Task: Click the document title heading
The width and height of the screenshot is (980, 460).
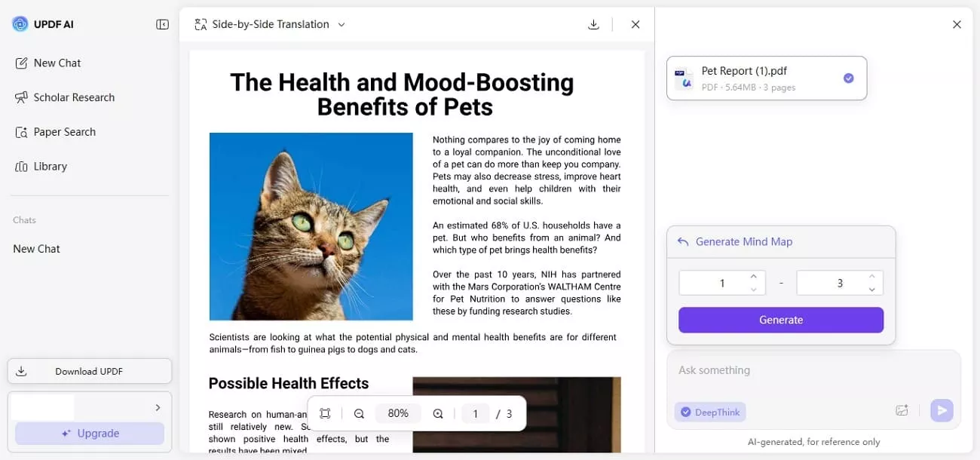Action: click(x=402, y=94)
